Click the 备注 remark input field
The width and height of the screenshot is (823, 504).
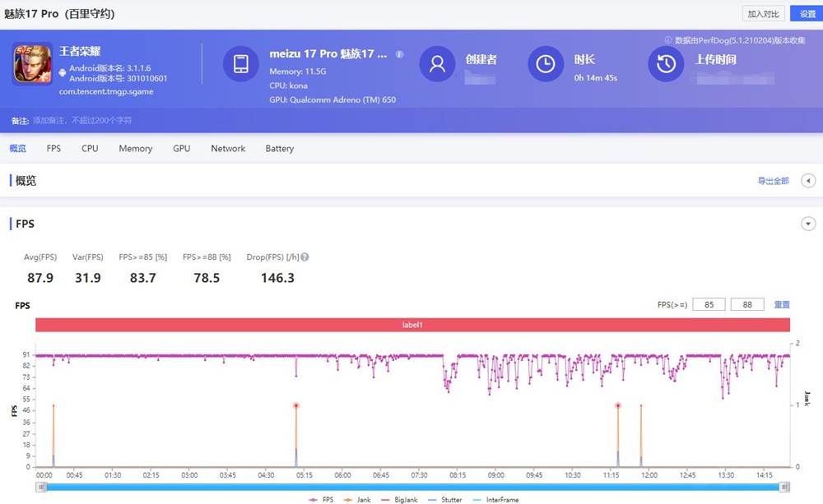pyautogui.click(x=82, y=121)
